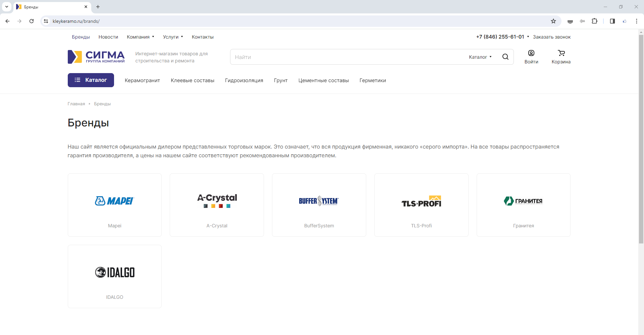Open Контакты in top menu
The image size is (644, 335).
[x=203, y=37]
